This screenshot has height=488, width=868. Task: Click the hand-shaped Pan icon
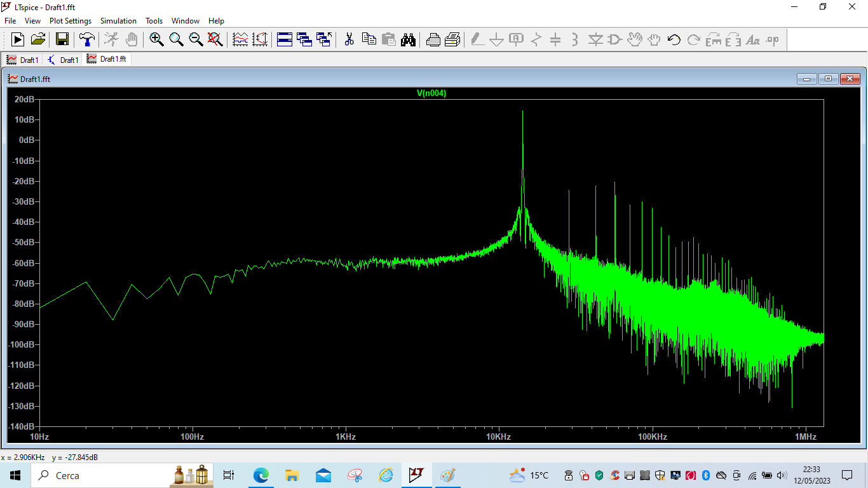pyautogui.click(x=131, y=39)
